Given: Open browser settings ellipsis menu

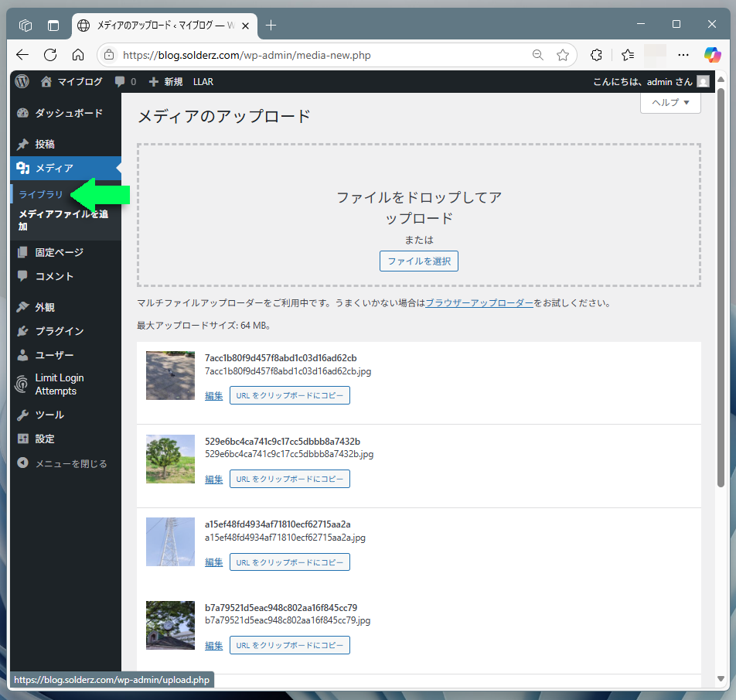Looking at the screenshot, I should [x=683, y=55].
